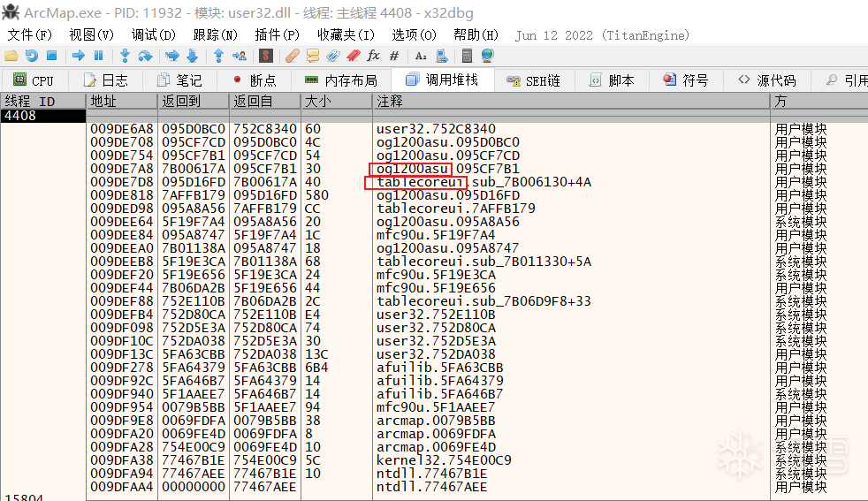Select comment arcmap.0079B5BB
This screenshot has width=868, height=501.
[437, 421]
